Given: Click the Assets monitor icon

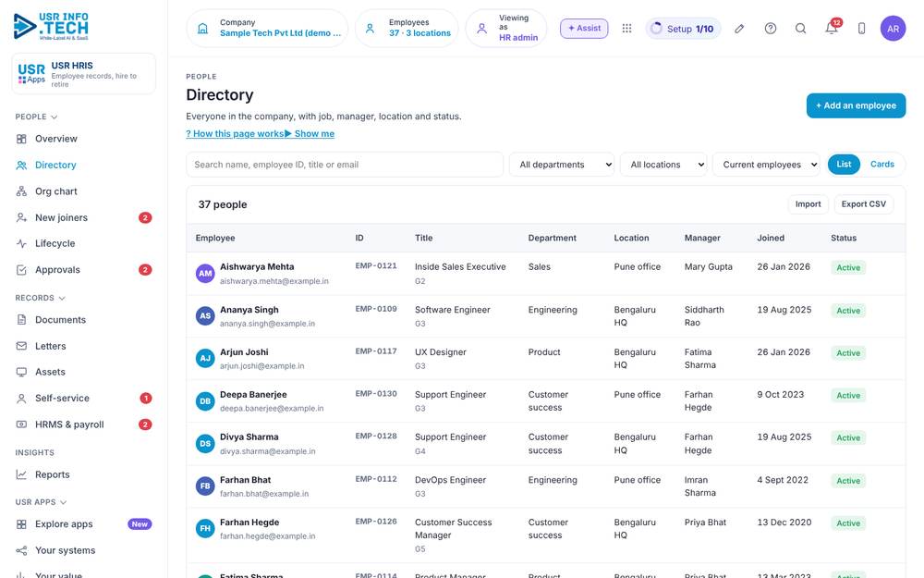Looking at the screenshot, I should coord(21,372).
